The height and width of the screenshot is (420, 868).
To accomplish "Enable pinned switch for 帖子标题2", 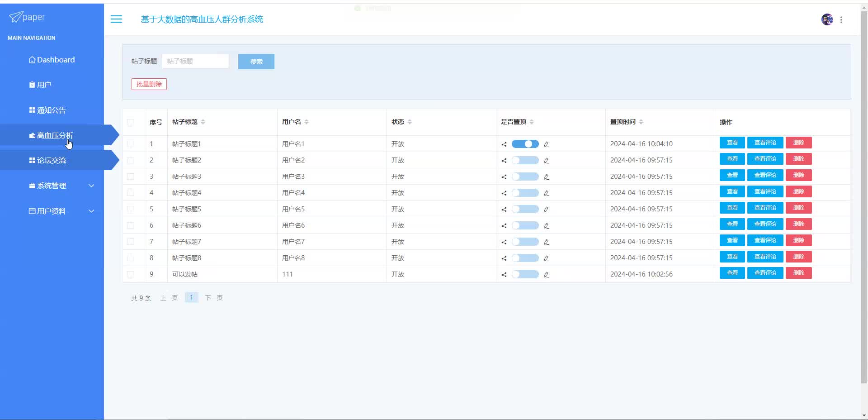I will click(x=525, y=160).
